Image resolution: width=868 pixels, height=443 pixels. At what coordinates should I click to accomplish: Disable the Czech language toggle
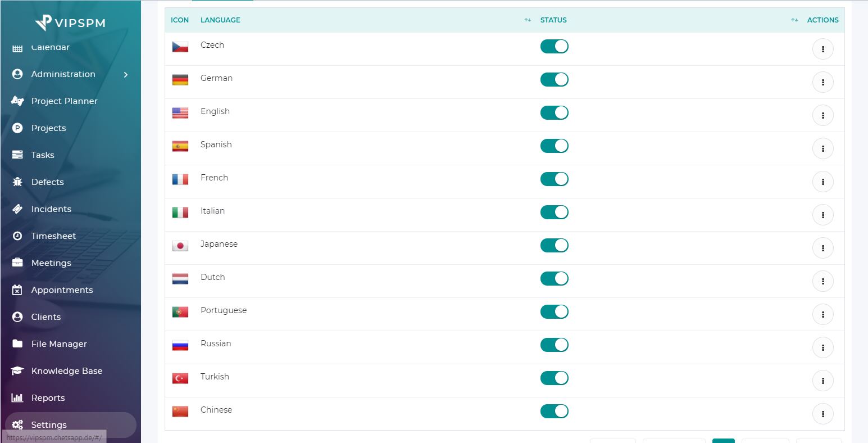(x=554, y=47)
